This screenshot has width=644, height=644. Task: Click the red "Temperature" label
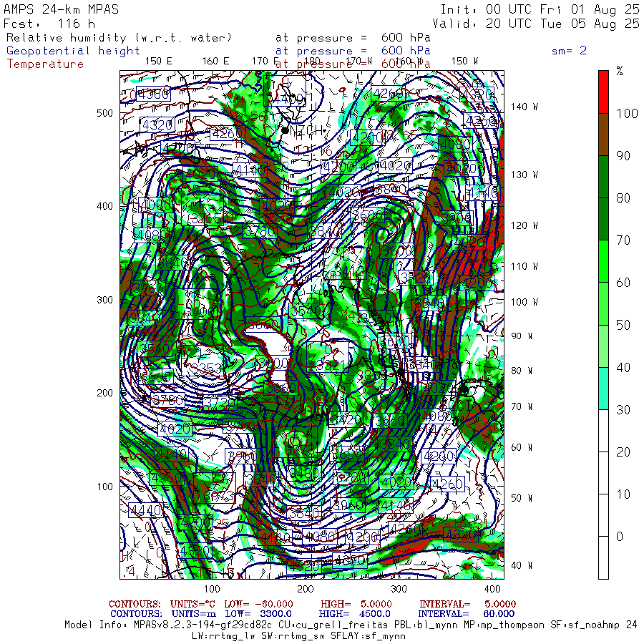pos(45,64)
